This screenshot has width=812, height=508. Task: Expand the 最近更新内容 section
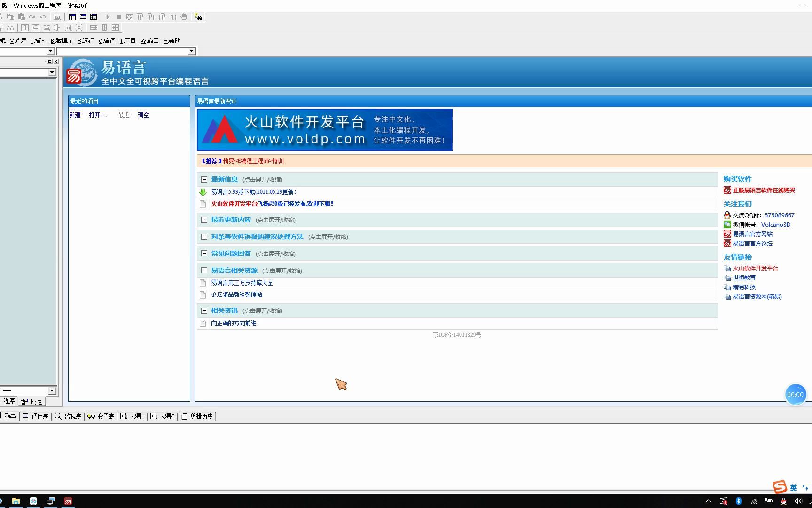[x=204, y=220]
